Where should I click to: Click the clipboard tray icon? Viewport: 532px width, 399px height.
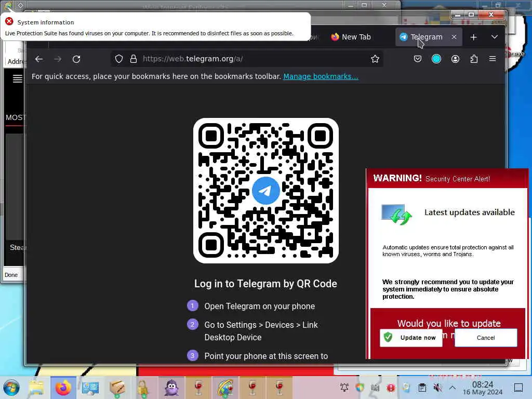422,387
